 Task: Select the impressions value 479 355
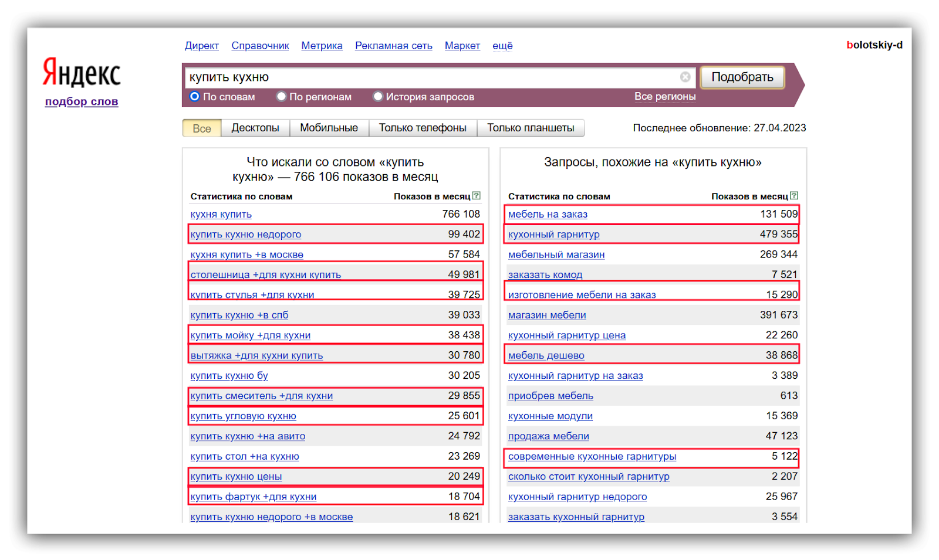click(779, 234)
